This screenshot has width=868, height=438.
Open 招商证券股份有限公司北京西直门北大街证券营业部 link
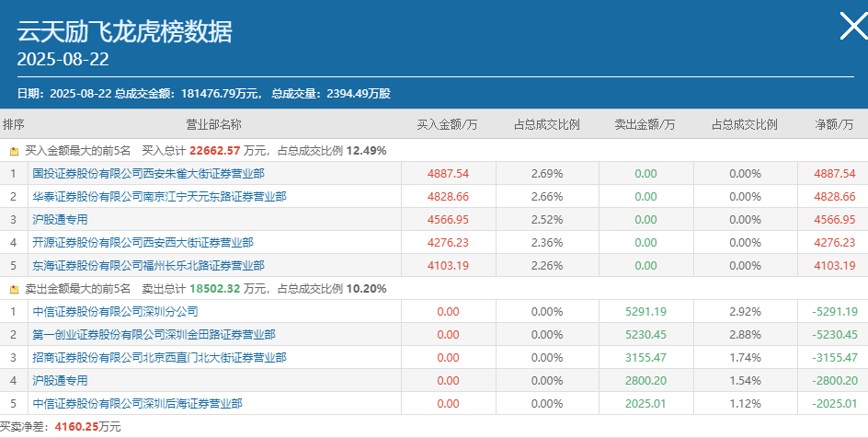pyautogui.click(x=159, y=358)
